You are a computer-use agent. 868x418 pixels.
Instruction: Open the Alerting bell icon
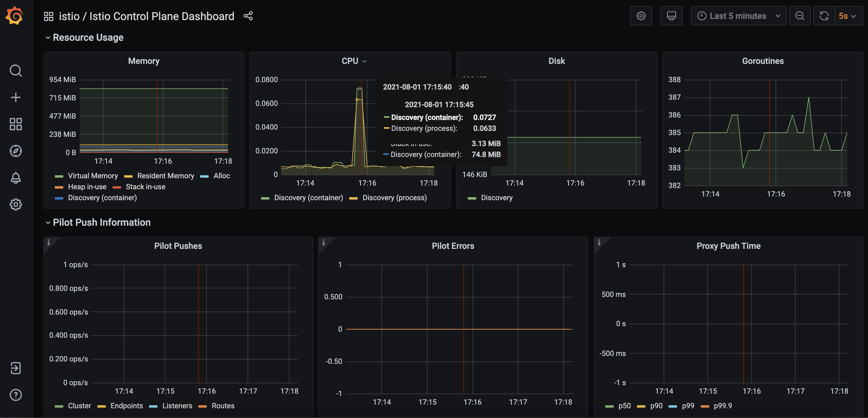tap(16, 178)
